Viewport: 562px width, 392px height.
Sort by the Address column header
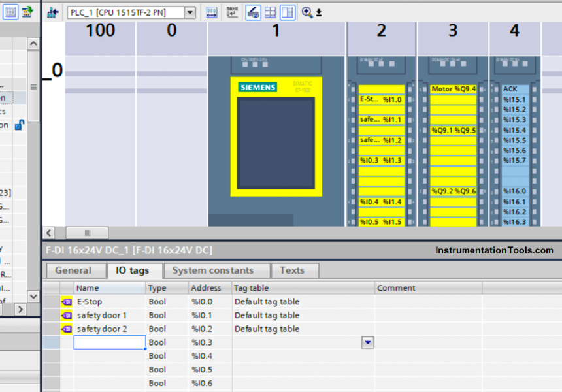[x=210, y=288]
